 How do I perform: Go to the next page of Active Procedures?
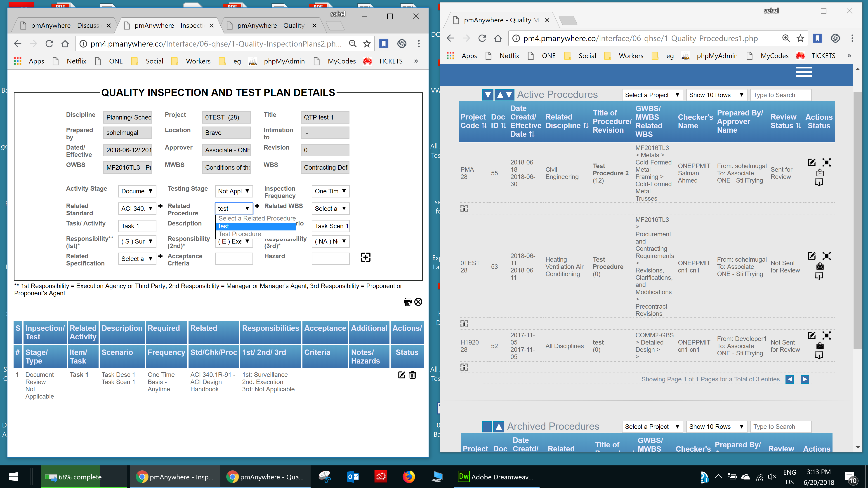pos(805,379)
